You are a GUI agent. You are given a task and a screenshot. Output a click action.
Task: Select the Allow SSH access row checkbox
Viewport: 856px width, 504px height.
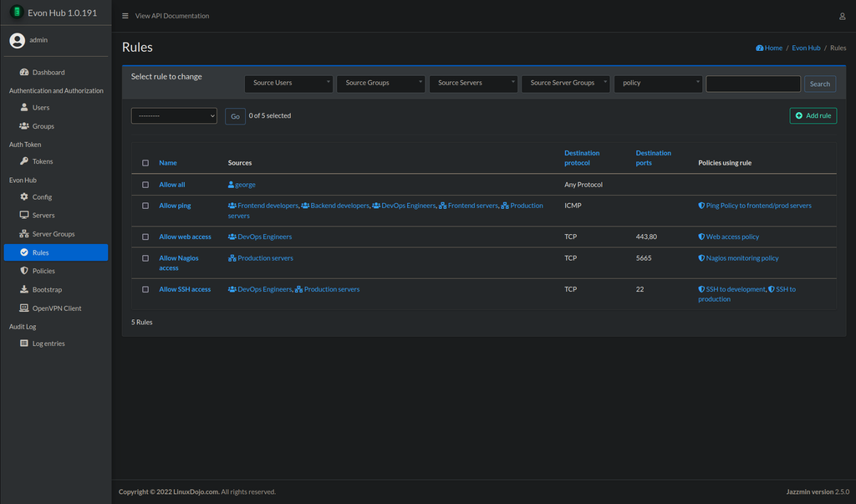(x=145, y=289)
